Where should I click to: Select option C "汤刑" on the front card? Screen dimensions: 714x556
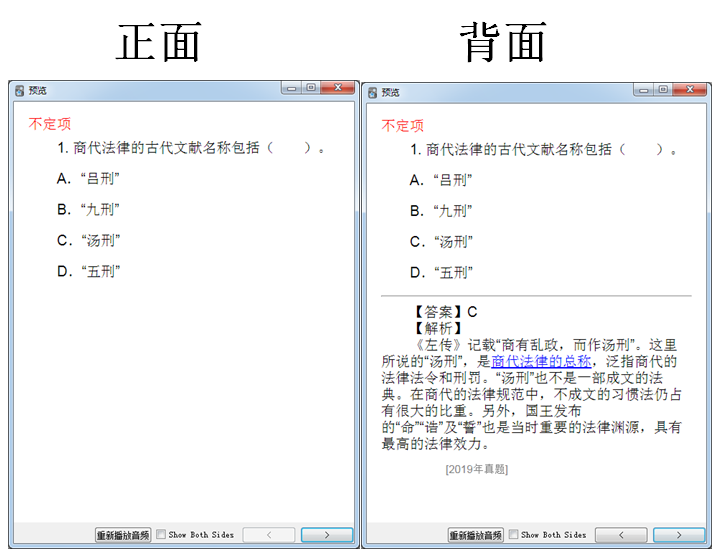tap(88, 240)
